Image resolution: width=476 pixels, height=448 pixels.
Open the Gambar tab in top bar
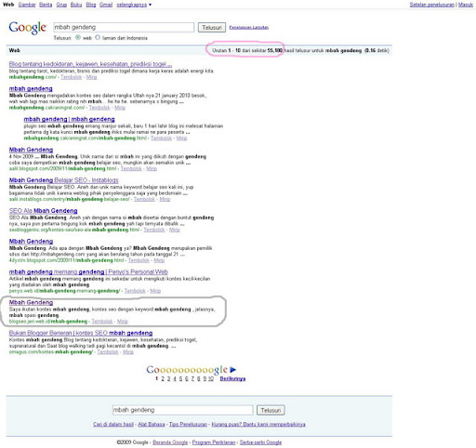tap(27, 5)
